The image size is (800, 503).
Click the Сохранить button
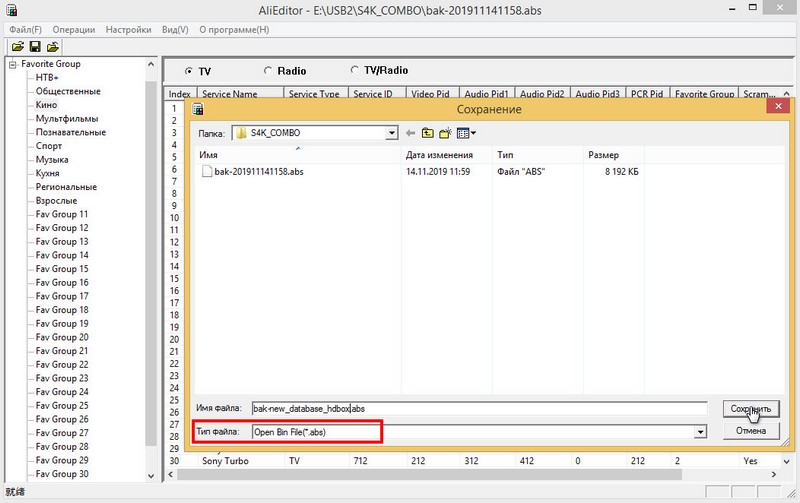click(751, 409)
